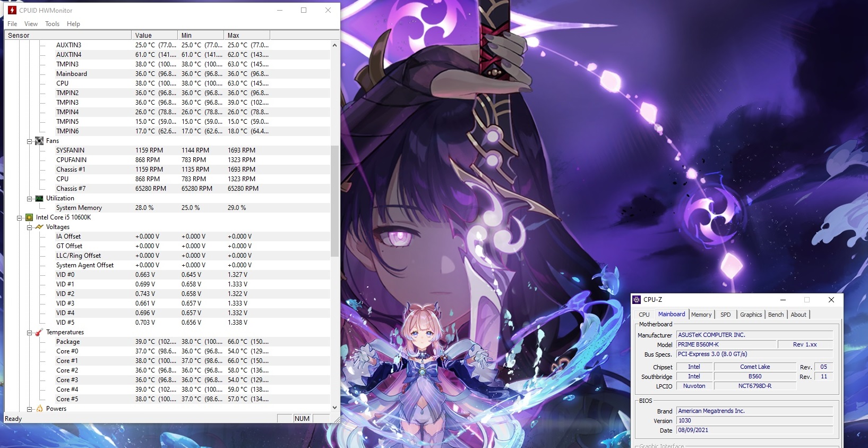Click the Temperatures thermometer icon

[x=39, y=332]
